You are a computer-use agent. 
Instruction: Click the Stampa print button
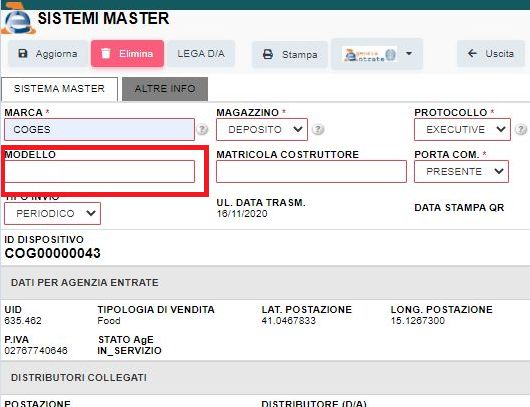coord(290,54)
